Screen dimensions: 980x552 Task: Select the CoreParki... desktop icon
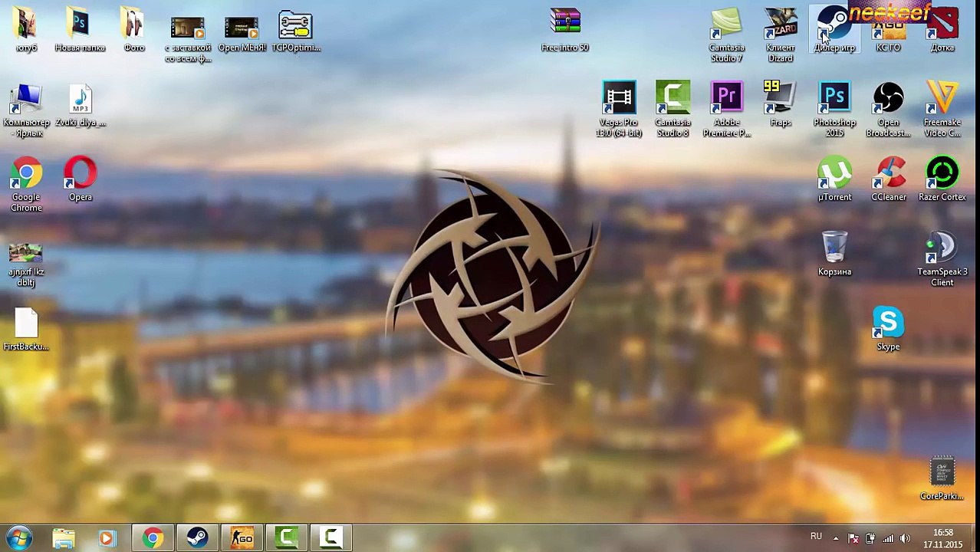click(x=942, y=479)
